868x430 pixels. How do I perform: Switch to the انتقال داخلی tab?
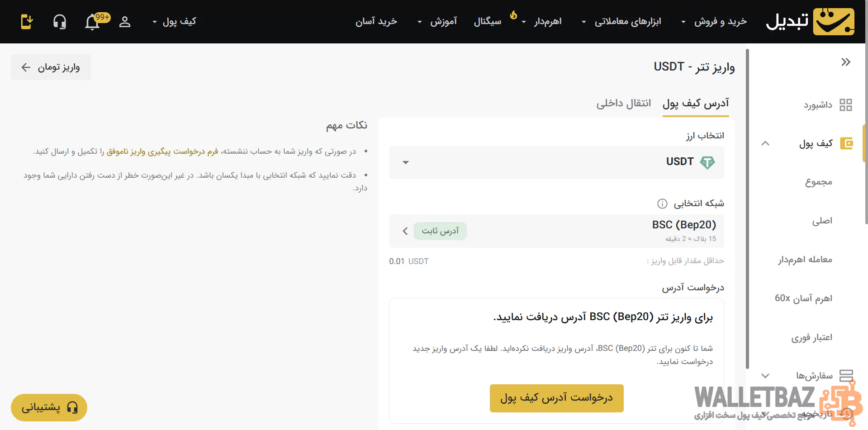tap(623, 104)
